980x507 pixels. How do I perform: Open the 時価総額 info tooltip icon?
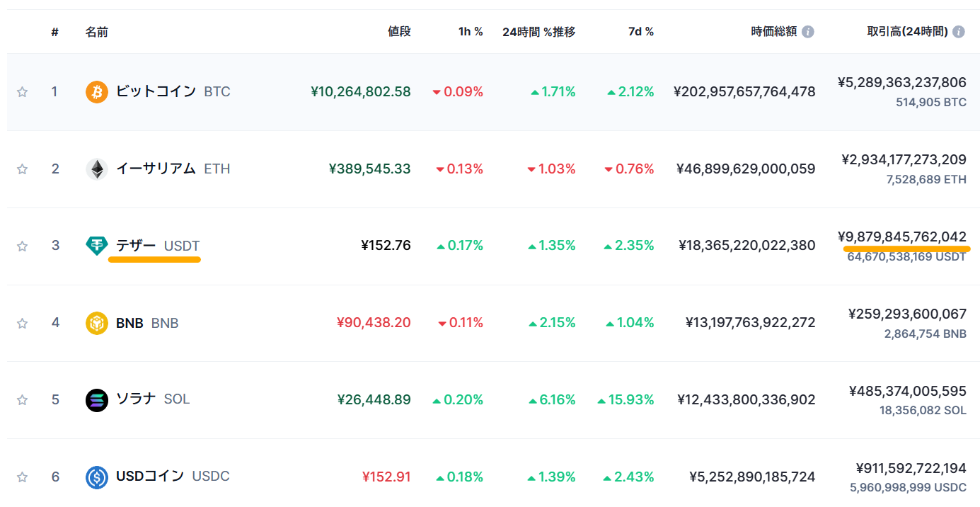(808, 32)
